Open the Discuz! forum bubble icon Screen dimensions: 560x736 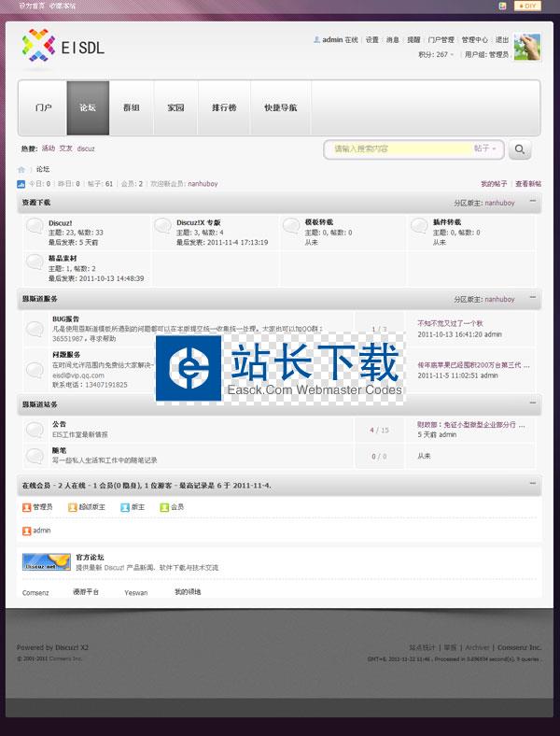35,226
